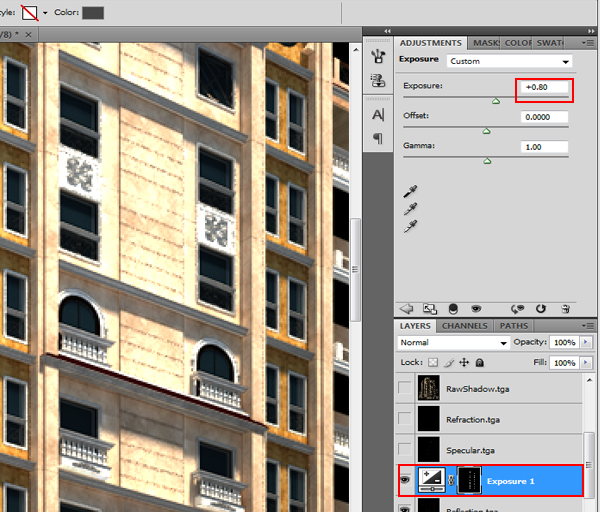Pick the black point eyedropper
The width and height of the screenshot is (600, 512).
(x=409, y=190)
